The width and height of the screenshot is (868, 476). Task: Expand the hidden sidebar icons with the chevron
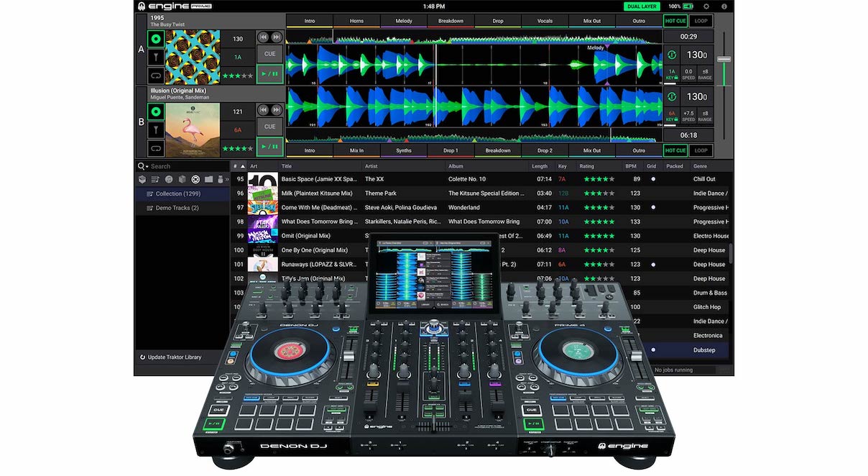(227, 178)
